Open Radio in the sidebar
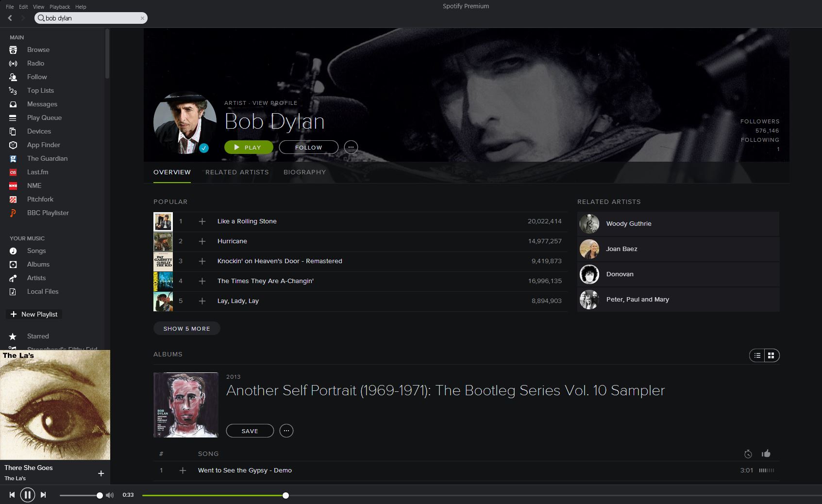 point(35,63)
